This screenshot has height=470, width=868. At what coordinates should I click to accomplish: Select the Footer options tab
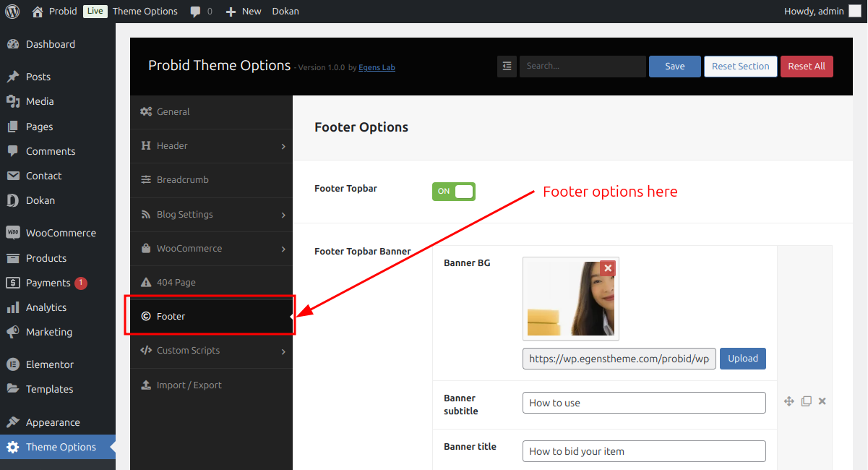211,317
